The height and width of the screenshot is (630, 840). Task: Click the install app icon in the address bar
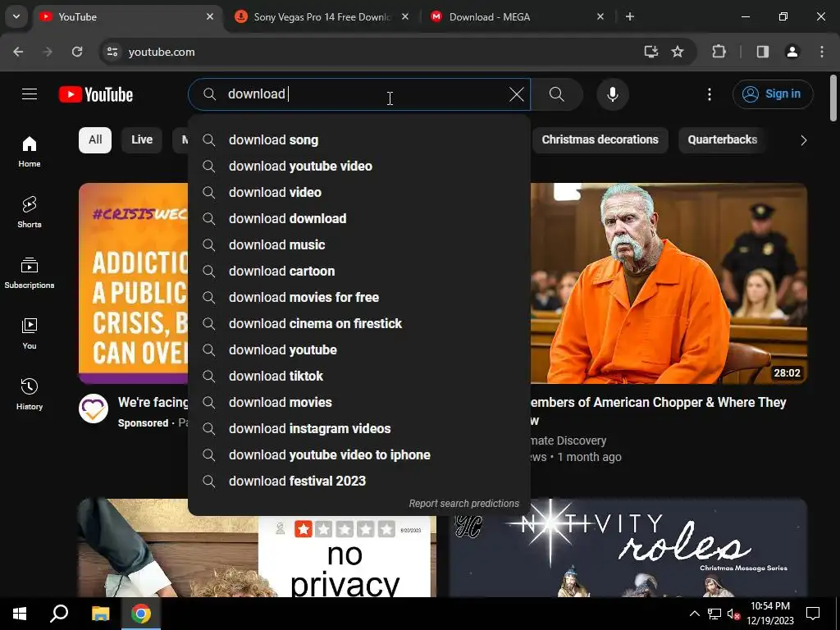(651, 52)
